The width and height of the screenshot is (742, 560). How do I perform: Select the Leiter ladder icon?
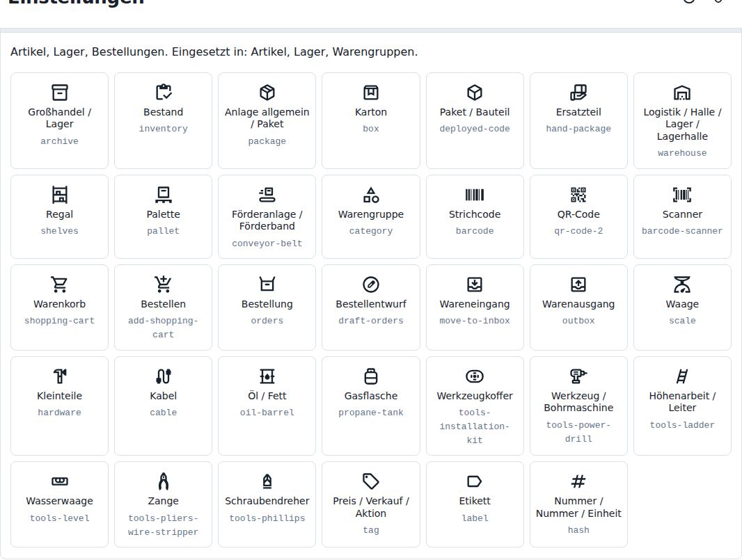point(682,376)
